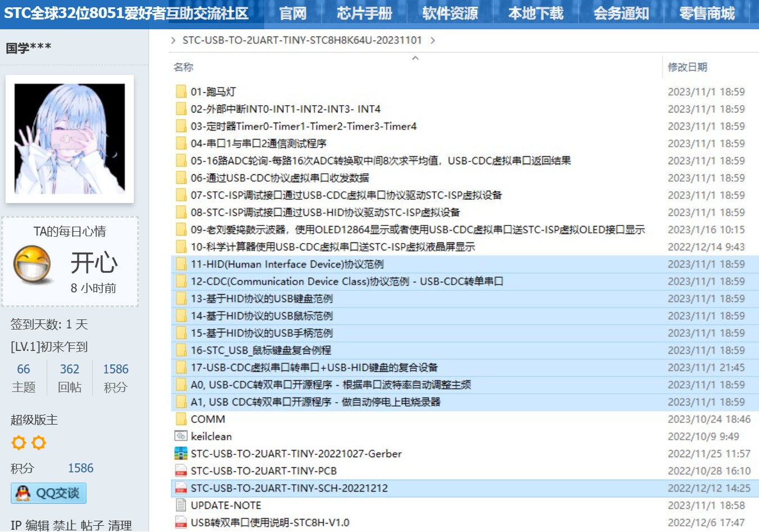The image size is (759, 532).
Task: Click folder icon of A0, USB-CDC转双串口 row
Action: coord(181,385)
